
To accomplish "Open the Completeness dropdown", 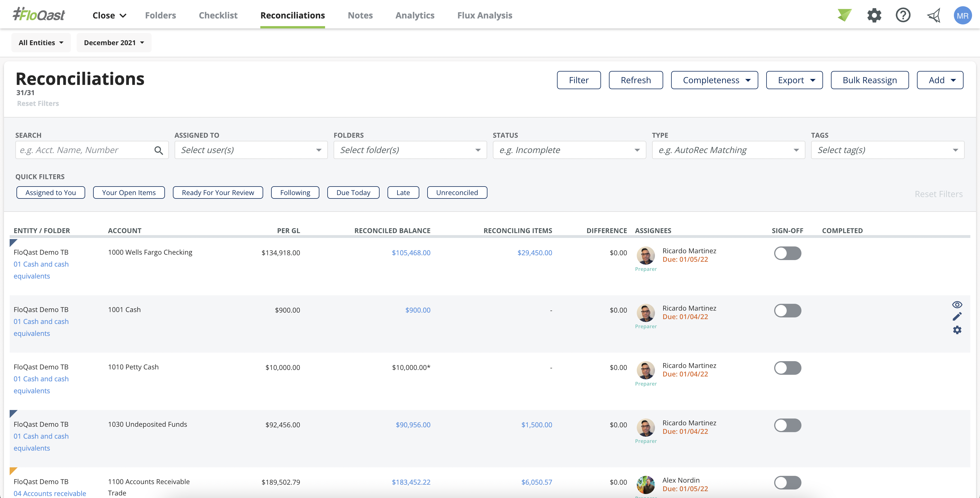I will tap(714, 80).
